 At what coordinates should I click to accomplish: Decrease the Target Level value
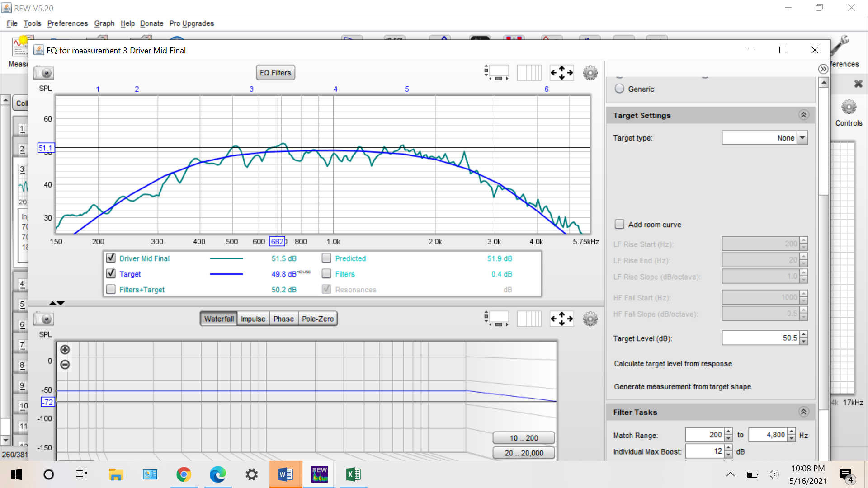point(803,342)
